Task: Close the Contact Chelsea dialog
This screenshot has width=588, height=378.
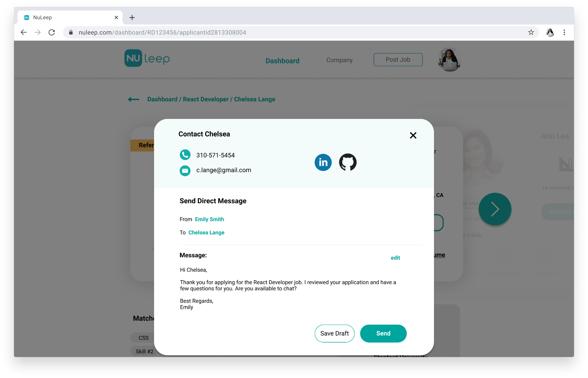Action: pos(413,135)
